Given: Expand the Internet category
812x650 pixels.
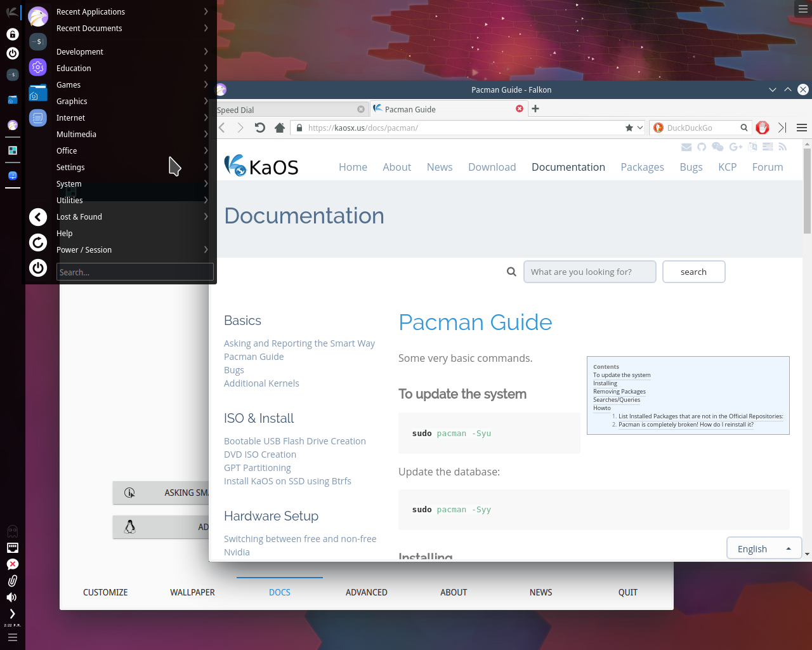Looking at the screenshot, I should (133, 117).
